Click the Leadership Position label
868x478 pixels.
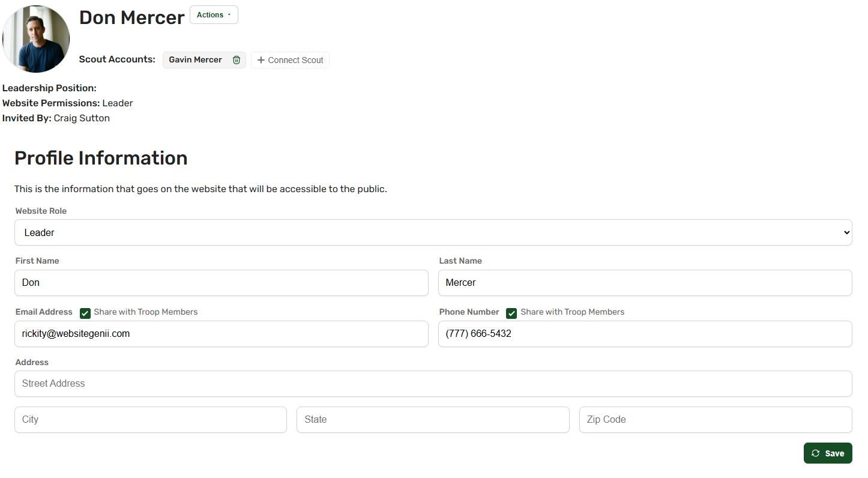(49, 88)
